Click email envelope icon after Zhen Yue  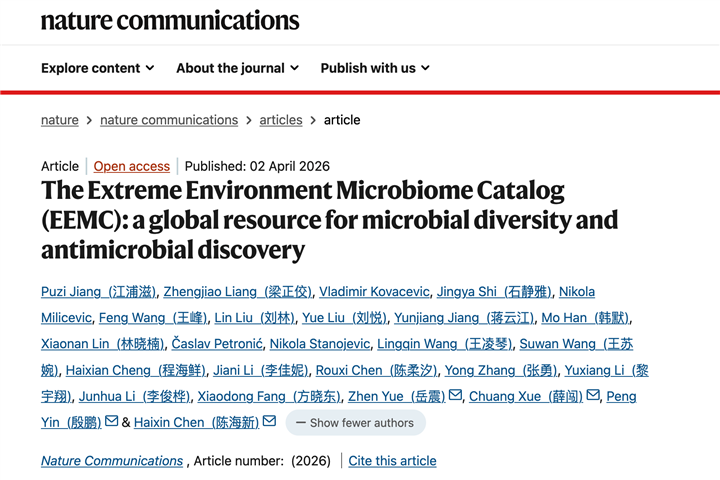point(455,396)
